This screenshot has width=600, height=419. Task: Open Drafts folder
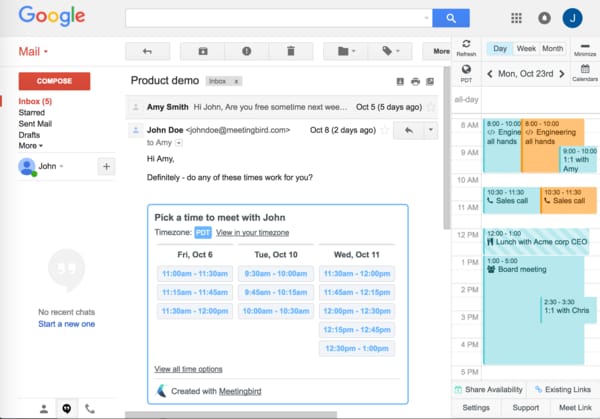pos(29,135)
